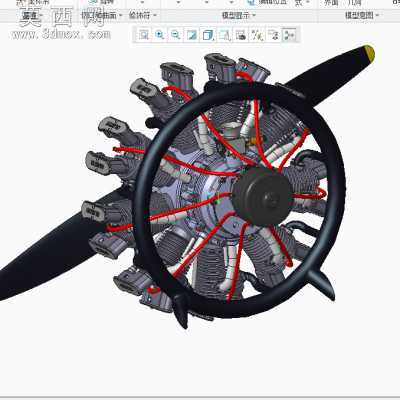Viewport: 400px width, 400px height.
Task: Toggle the Spin Center icon
Action: point(289,35)
